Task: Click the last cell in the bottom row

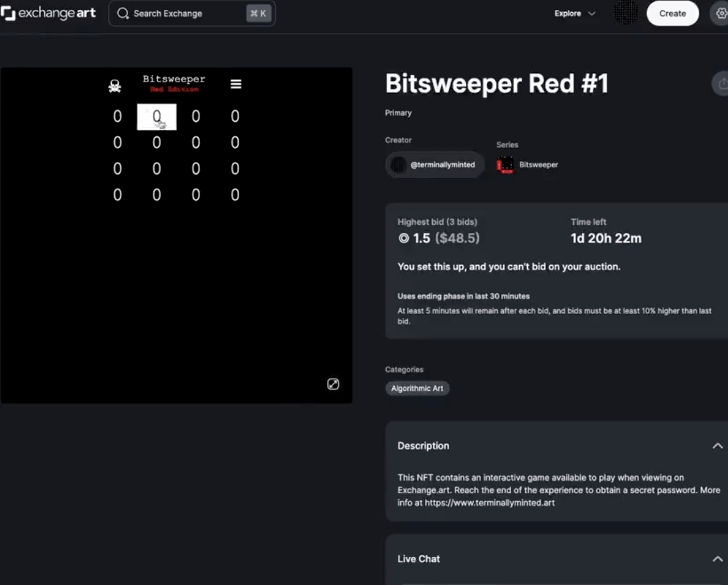Action: pos(235,195)
